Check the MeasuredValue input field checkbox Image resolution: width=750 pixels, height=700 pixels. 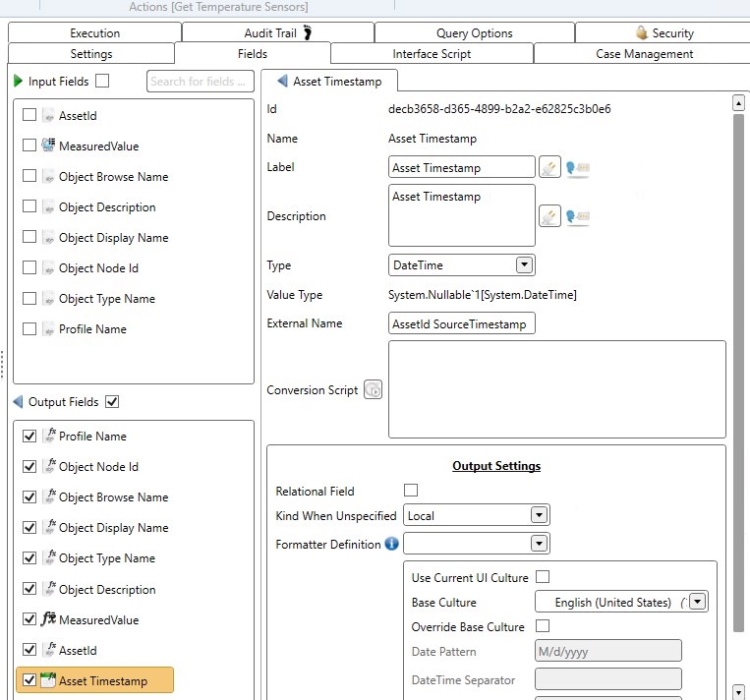click(29, 145)
